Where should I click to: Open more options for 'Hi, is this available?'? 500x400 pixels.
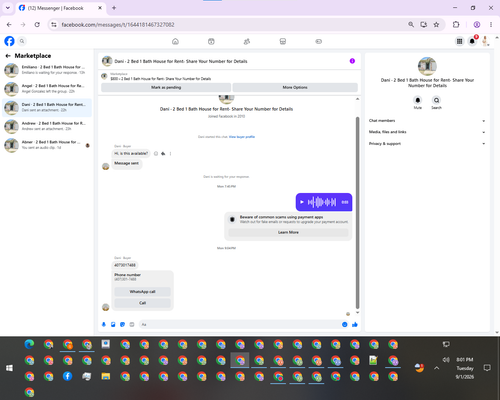170,154
